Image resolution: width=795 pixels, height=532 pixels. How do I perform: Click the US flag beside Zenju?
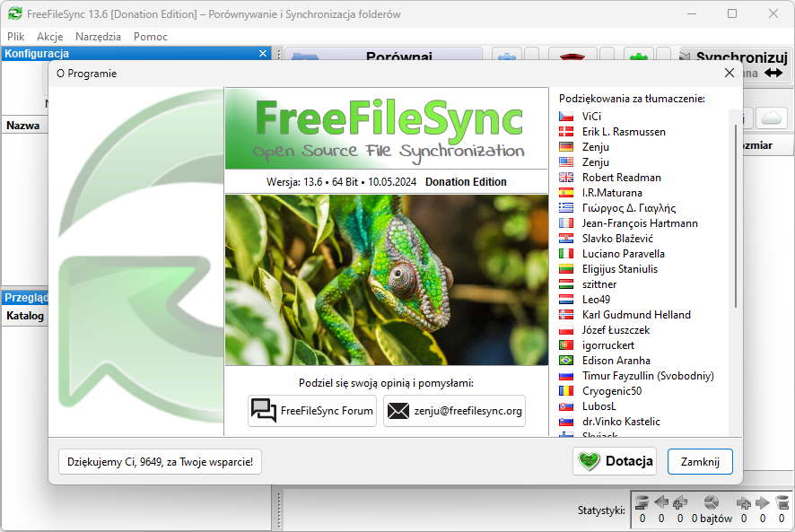[566, 162]
